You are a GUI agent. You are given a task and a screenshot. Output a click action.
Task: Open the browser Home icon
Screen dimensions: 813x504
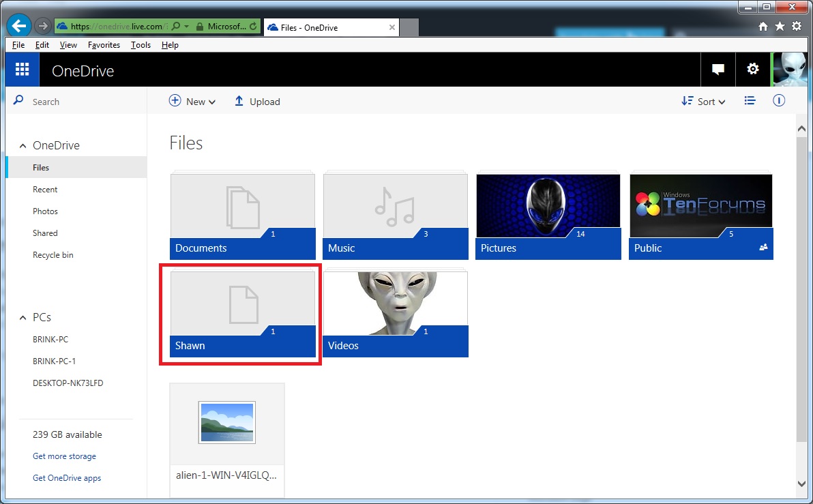point(763,27)
